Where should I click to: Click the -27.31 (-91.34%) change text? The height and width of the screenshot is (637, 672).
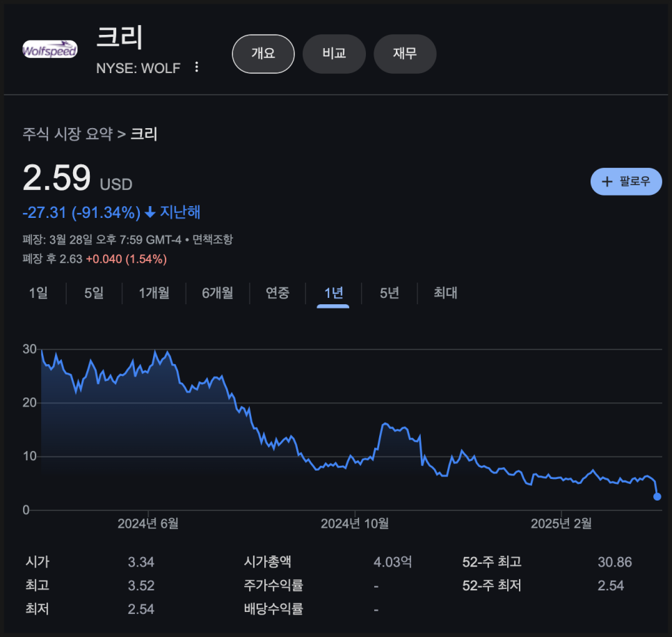tap(81, 212)
